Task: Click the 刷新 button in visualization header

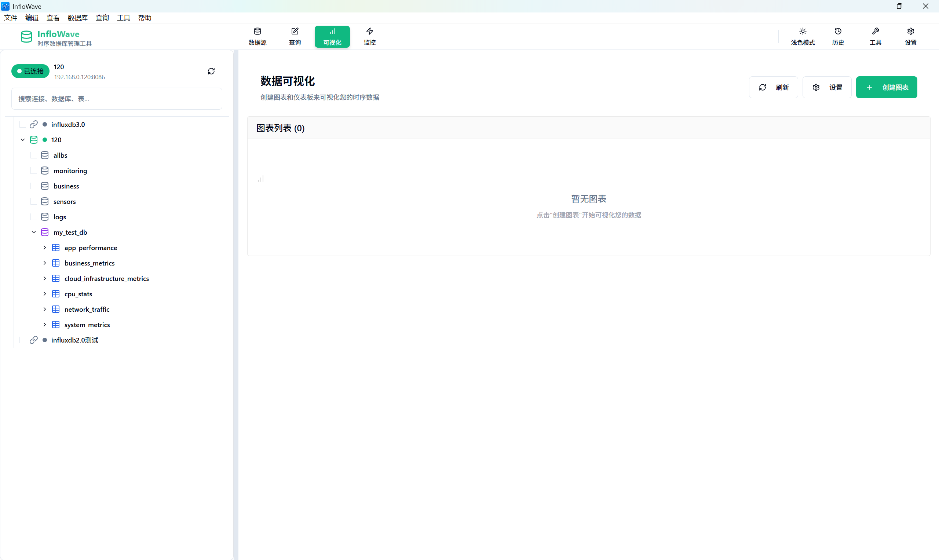Action: [x=773, y=87]
